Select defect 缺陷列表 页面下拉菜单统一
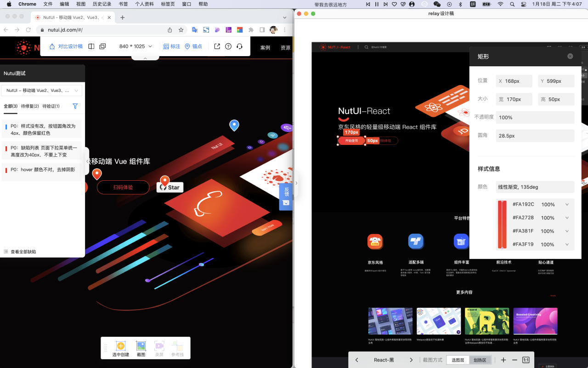 (x=42, y=151)
